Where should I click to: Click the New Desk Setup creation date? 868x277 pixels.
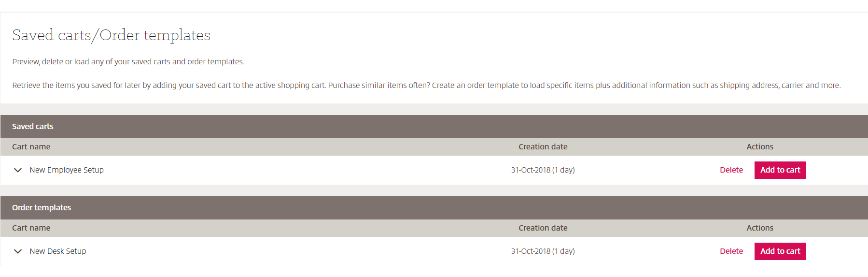point(543,251)
